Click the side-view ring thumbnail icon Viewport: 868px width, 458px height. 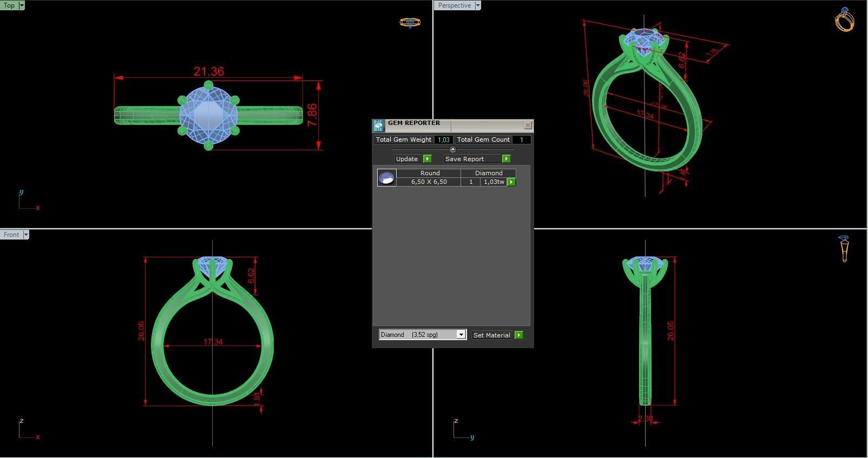coord(844,249)
